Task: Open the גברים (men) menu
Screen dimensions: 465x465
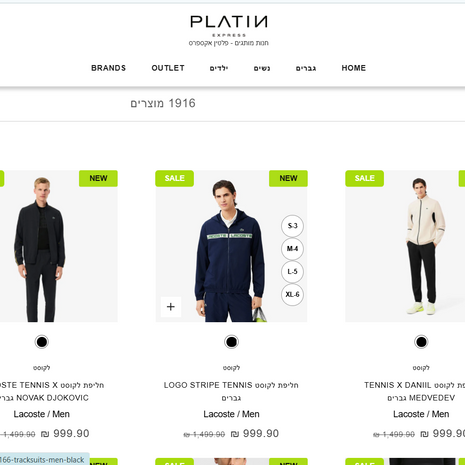Action: [x=306, y=68]
